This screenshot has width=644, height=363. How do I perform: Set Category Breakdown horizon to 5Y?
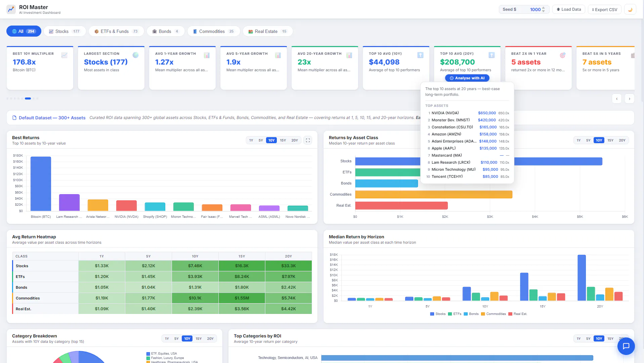(176, 338)
